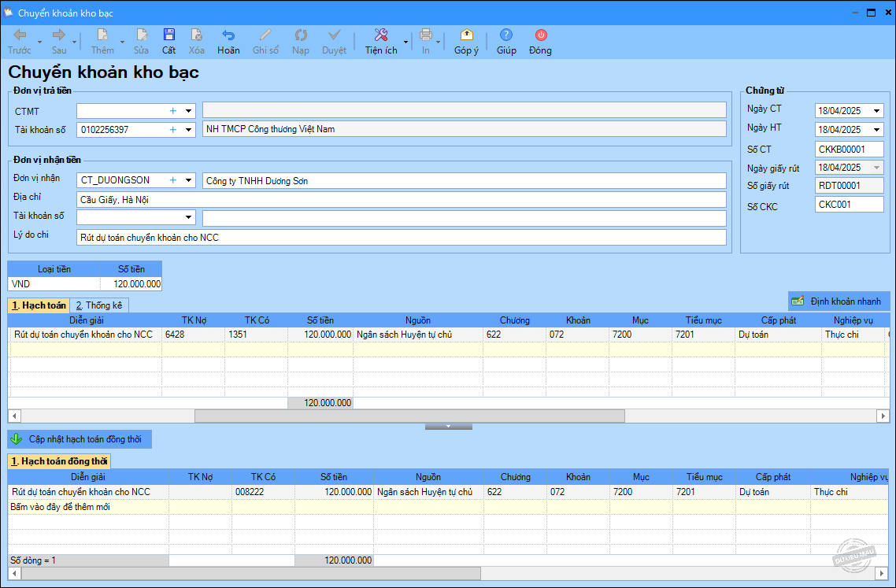
Task: Switch to the 2. Thống kê tab
Action: click(99, 305)
